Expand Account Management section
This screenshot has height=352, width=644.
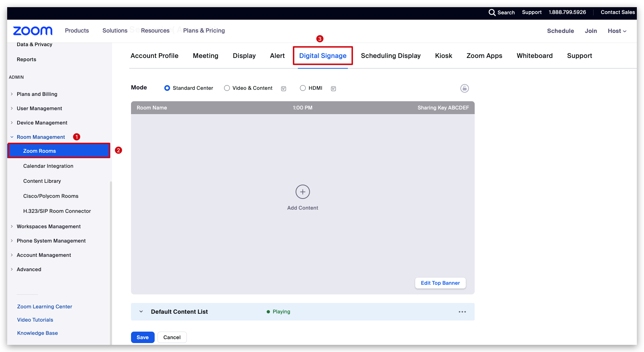[x=12, y=255]
